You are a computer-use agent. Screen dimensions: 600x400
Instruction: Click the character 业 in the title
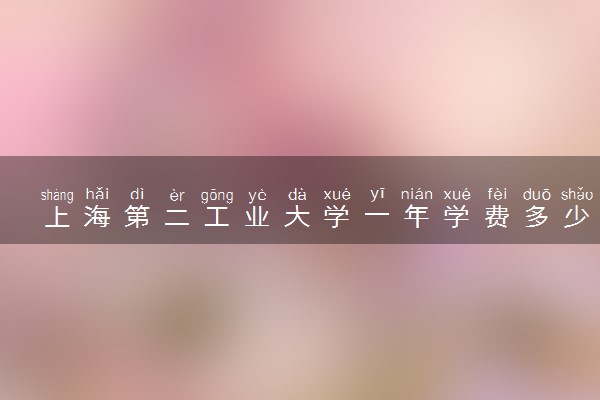[x=257, y=217]
